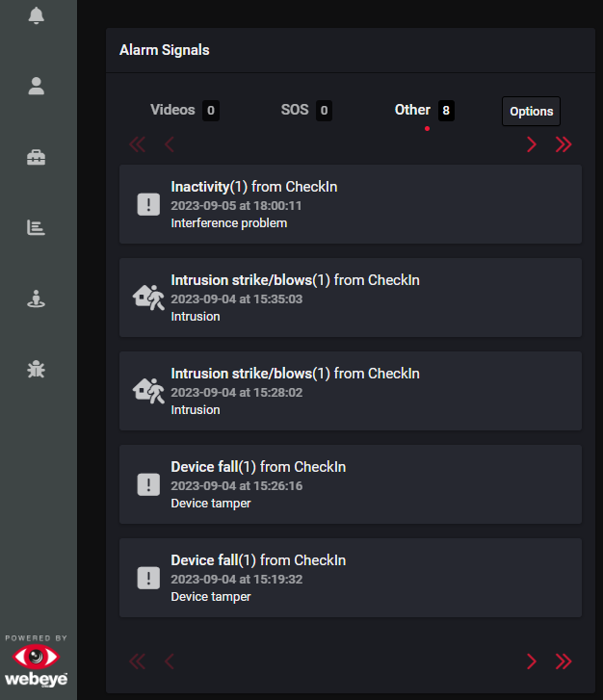Image resolution: width=603 pixels, height=700 pixels.
Task: Click the webeye logo
Action: point(37,664)
